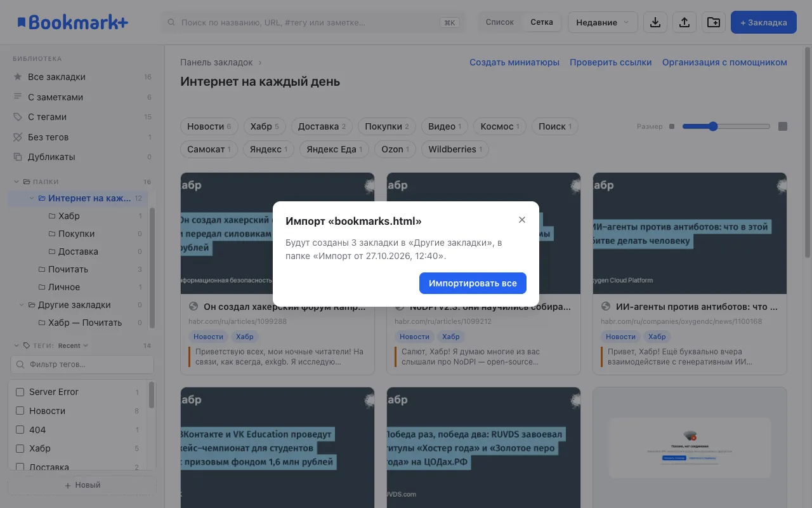Filter by the Космос tag chip
Image resolution: width=812 pixels, height=508 pixels.
click(x=500, y=126)
